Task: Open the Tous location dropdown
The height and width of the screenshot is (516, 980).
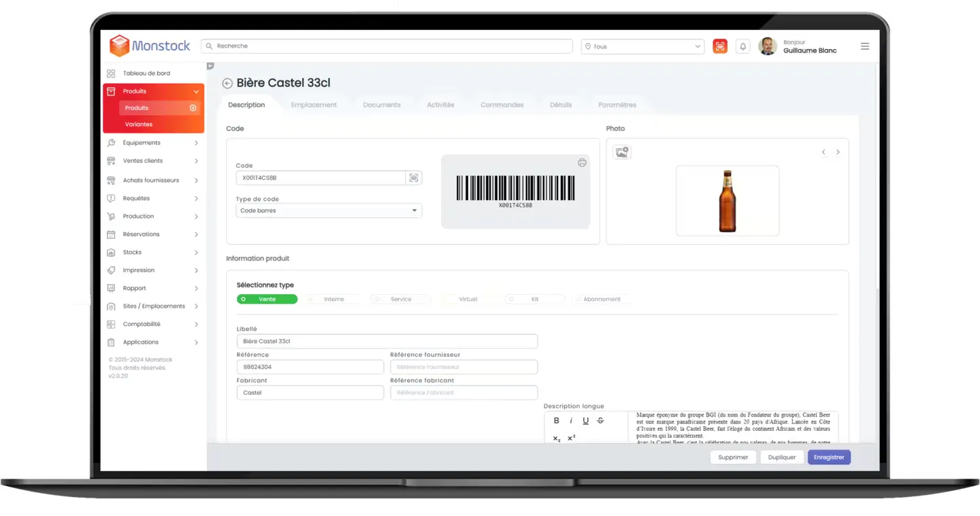Action: point(642,46)
